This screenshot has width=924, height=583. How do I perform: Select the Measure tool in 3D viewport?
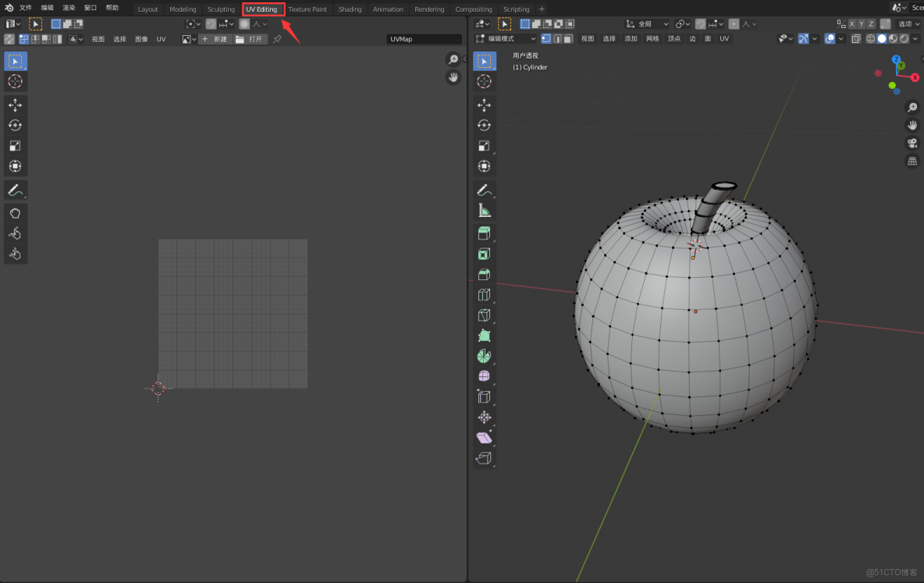[484, 210]
